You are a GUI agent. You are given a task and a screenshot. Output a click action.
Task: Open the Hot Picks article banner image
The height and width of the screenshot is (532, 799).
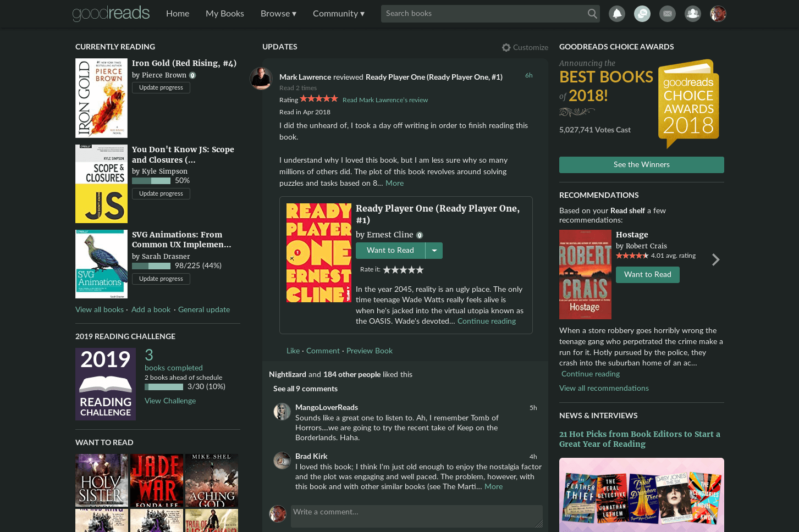coord(642,495)
